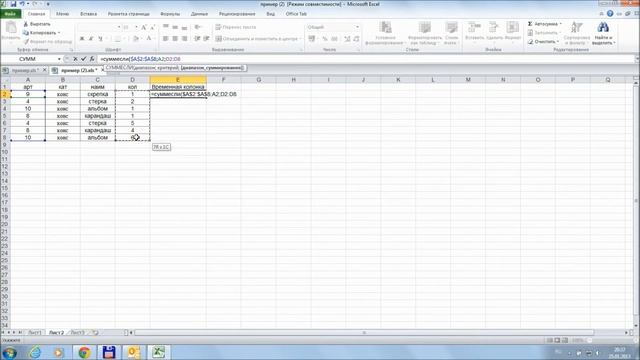Screen dimensions: 640x360
Task: Switch to Page Layout ribbon tab
Action: point(129,14)
